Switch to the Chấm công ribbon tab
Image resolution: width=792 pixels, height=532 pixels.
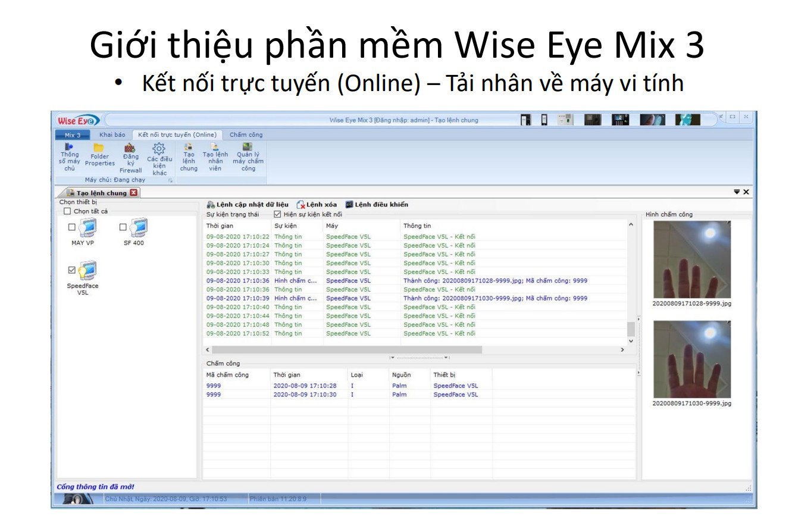(246, 135)
